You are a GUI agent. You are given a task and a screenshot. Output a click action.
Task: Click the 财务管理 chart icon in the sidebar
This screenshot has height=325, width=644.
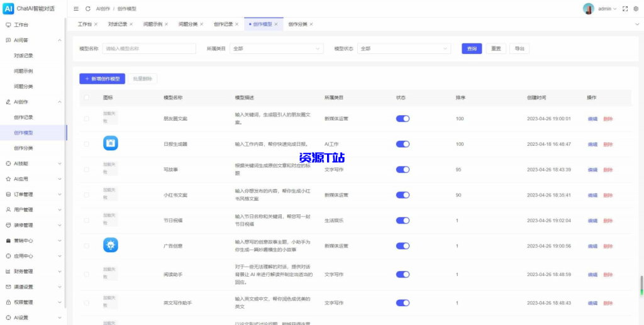pos(8,271)
